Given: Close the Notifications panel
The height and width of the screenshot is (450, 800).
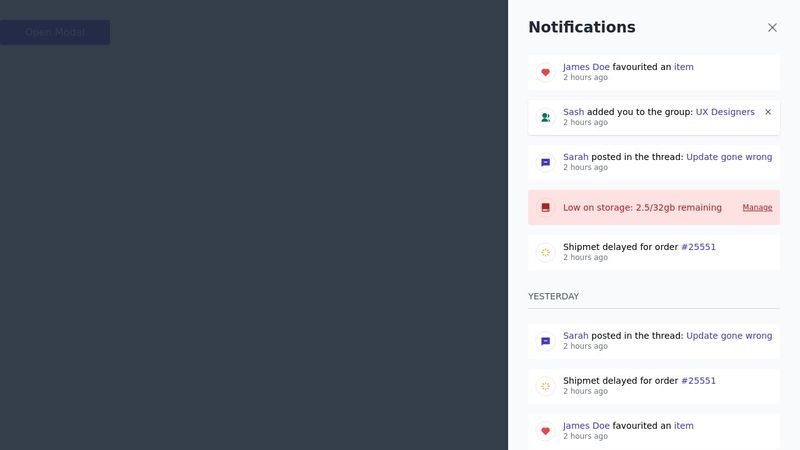Looking at the screenshot, I should click(772, 28).
